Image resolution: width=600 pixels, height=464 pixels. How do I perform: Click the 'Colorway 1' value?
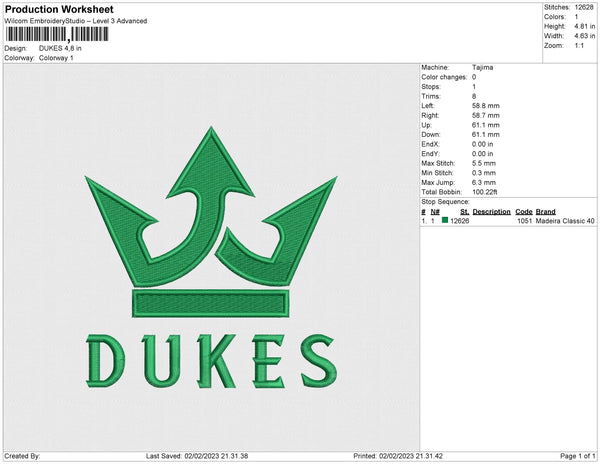pyautogui.click(x=56, y=58)
